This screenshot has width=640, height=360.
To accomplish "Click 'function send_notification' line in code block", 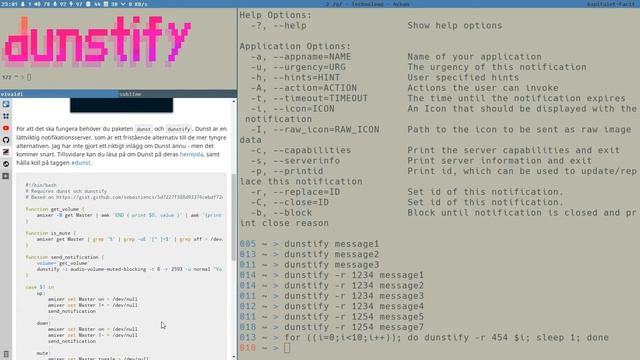I will point(64,258).
